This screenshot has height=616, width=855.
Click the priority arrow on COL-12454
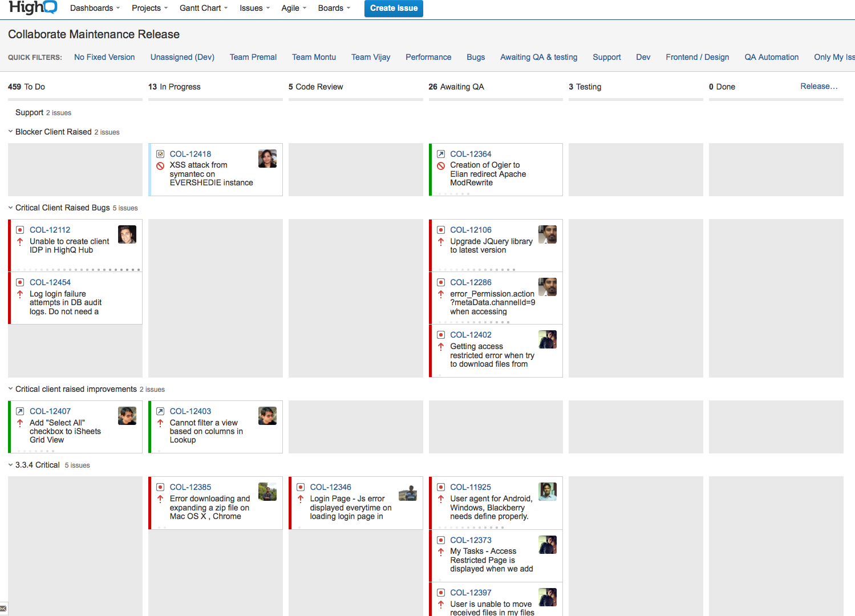(x=19, y=294)
